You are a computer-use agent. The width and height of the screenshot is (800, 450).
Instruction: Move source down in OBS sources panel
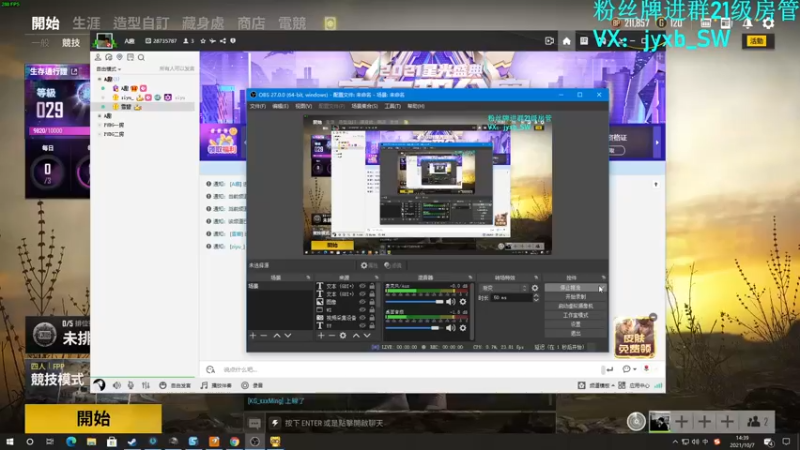[367, 336]
